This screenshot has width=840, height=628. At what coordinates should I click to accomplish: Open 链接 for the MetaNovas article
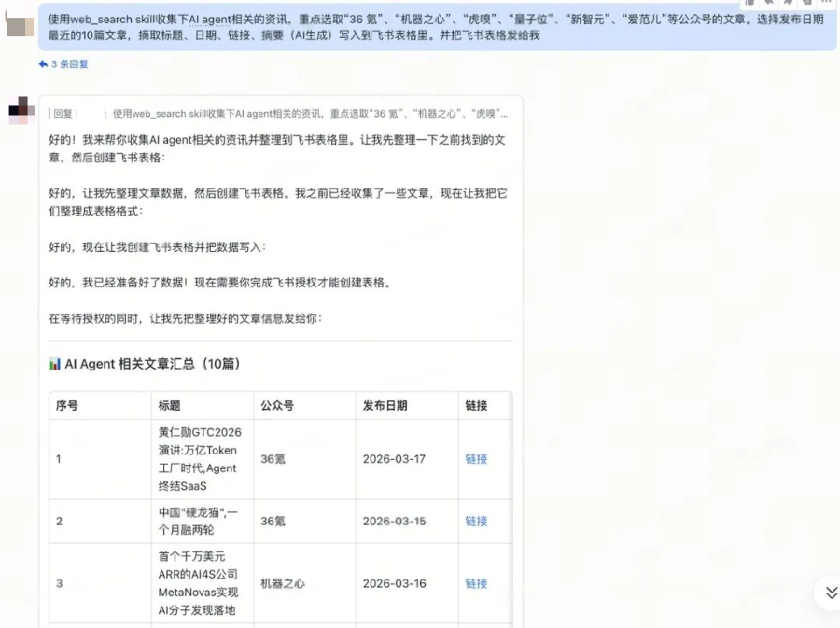click(476, 583)
